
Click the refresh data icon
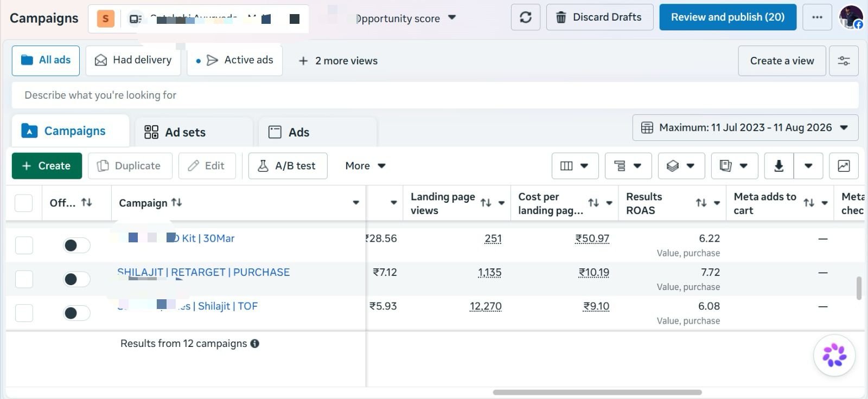pyautogui.click(x=526, y=17)
